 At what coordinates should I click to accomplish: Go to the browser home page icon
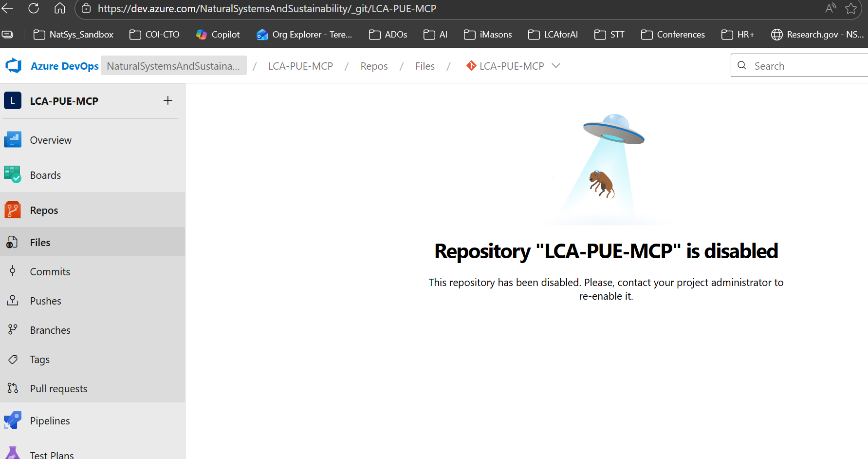(x=60, y=8)
